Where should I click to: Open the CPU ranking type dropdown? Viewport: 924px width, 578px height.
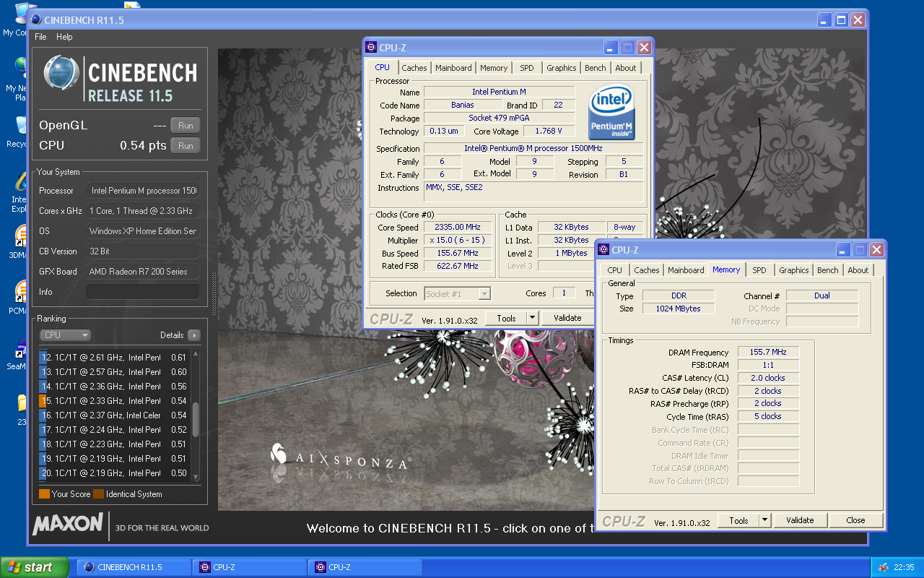[x=65, y=335]
